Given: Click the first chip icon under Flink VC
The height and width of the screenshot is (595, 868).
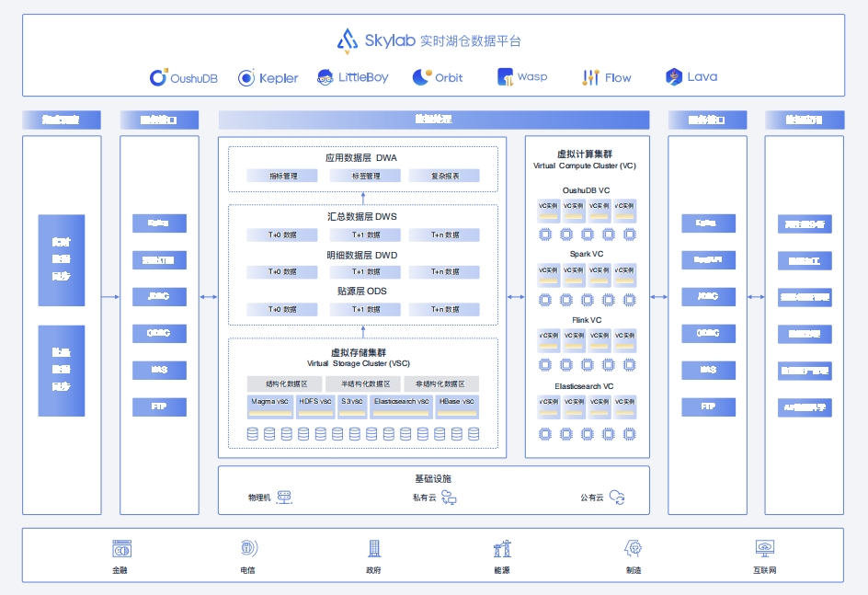Looking at the screenshot, I should [x=545, y=365].
